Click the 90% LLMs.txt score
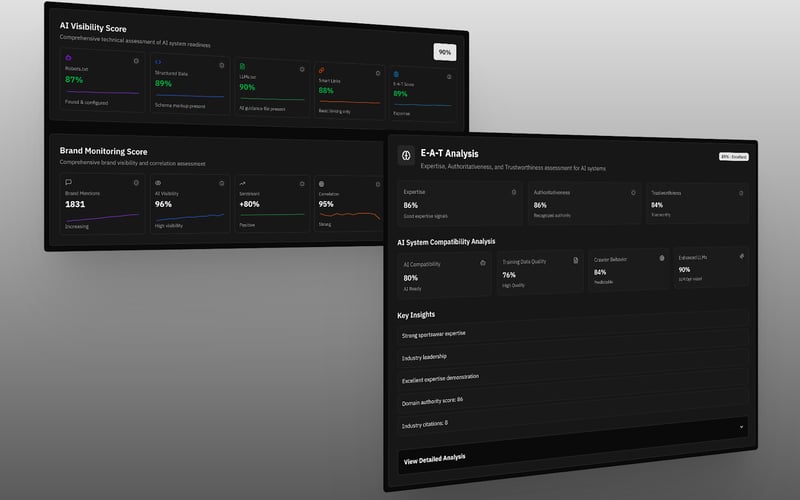Screen dimensions: 800x500 click(x=247, y=87)
